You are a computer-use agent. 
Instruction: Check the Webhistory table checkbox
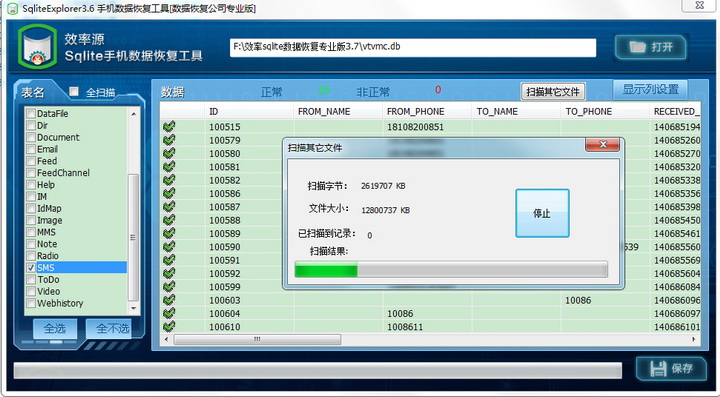pyautogui.click(x=31, y=303)
